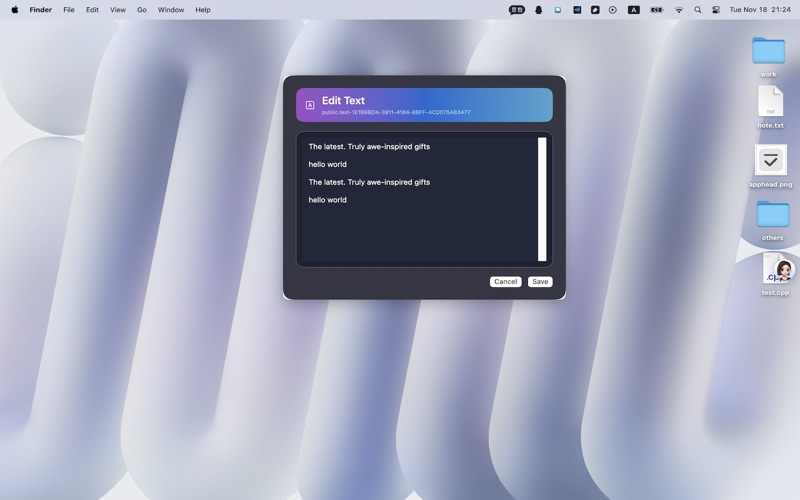Open the Go menu
Screen dimensions: 800x500
142,10
